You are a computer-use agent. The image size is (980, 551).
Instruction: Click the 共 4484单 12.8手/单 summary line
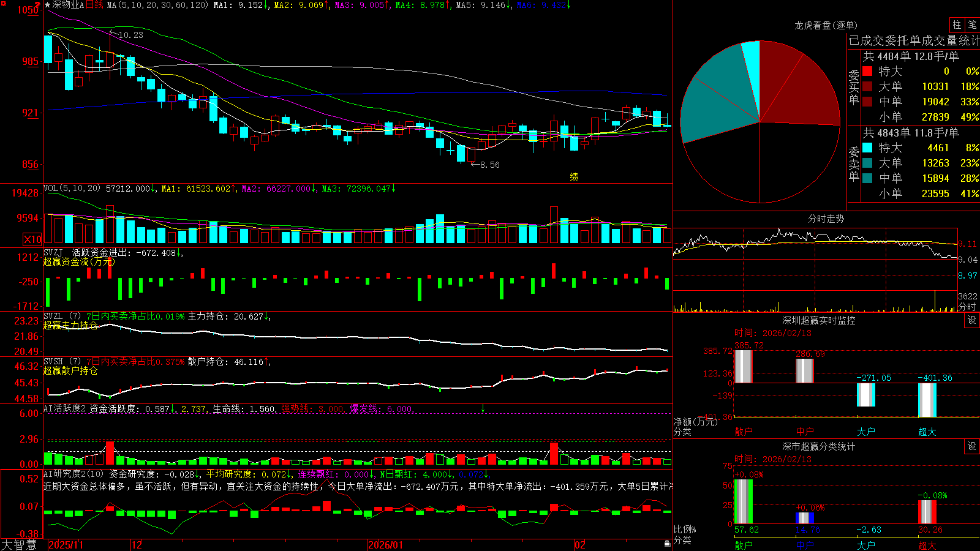point(911,56)
